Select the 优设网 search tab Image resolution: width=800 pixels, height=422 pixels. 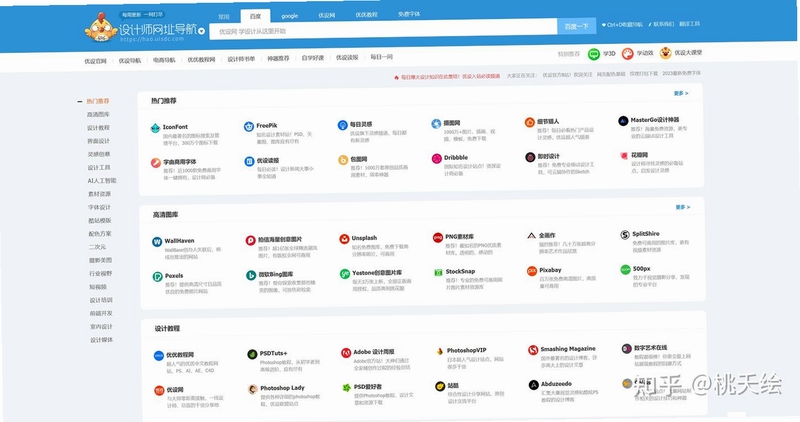327,15
